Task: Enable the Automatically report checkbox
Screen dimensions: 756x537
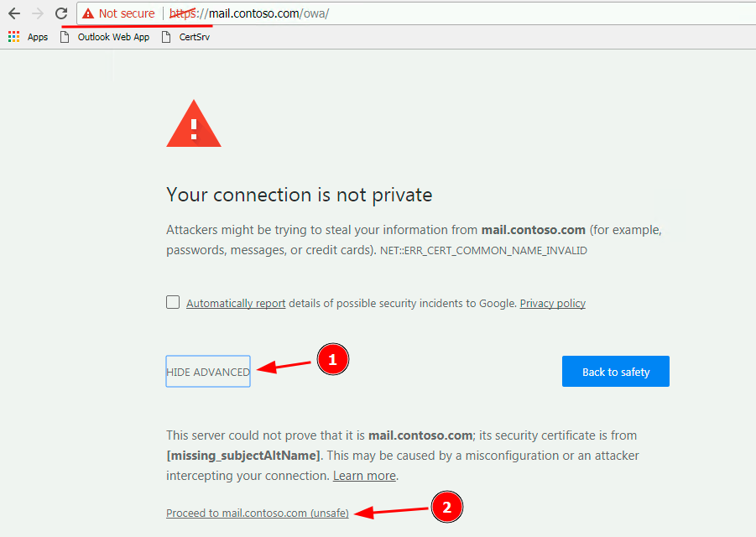Action: (172, 301)
